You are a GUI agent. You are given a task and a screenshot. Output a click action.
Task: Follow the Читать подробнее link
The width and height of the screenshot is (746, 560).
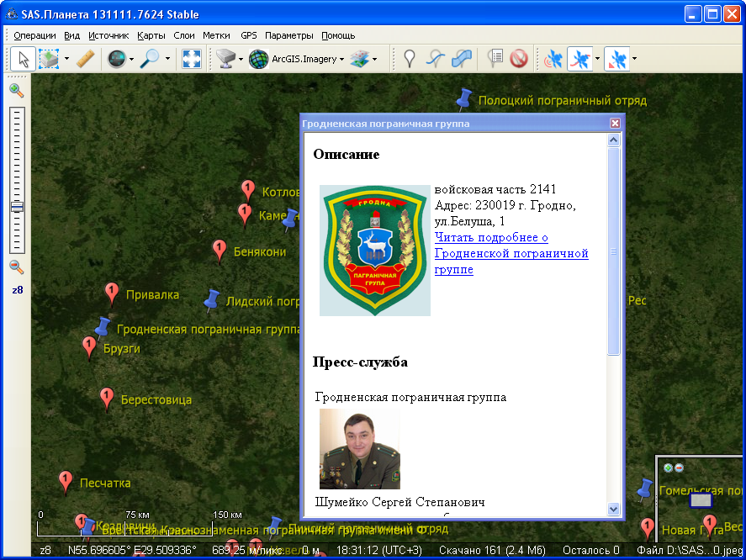[x=490, y=237]
